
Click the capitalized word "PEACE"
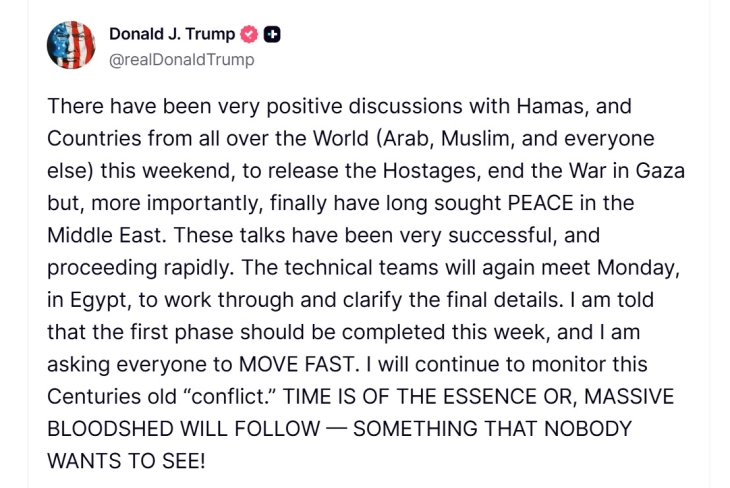[514, 202]
